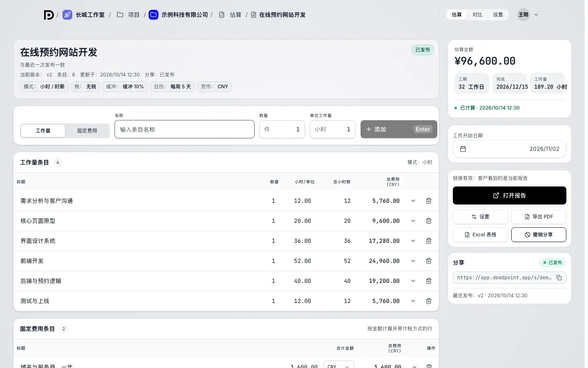This screenshot has height=368, width=588.
Task: Click the 打开报告 button
Action: coord(510,195)
